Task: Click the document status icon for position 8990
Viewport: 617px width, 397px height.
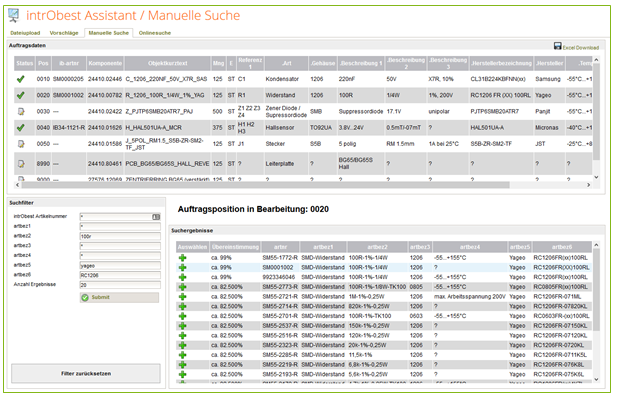Action: pyautogui.click(x=21, y=163)
